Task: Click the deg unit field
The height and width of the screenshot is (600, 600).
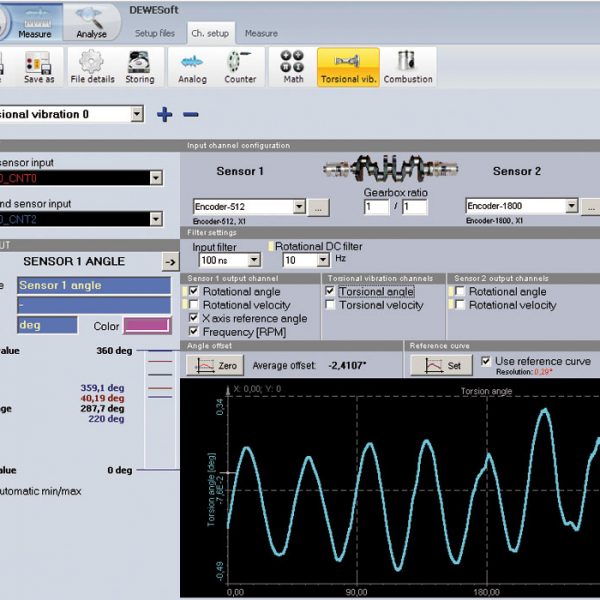Action: [x=47, y=325]
